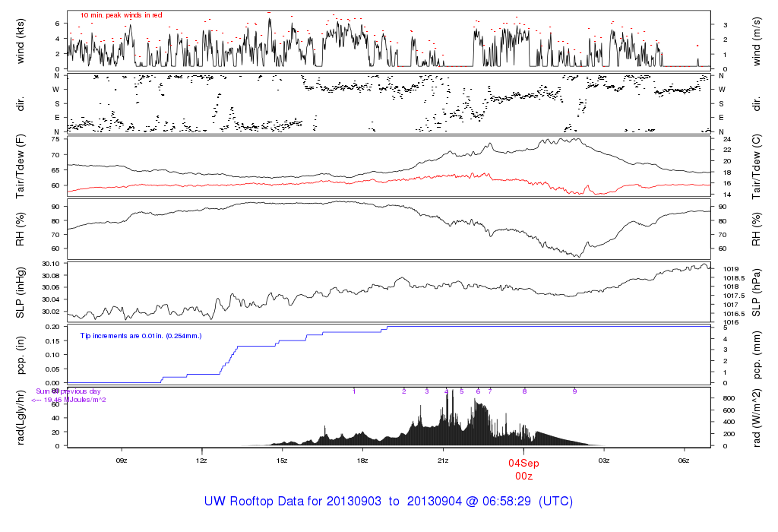
Task: Select the '12z' time tick label
Action: [x=201, y=461]
